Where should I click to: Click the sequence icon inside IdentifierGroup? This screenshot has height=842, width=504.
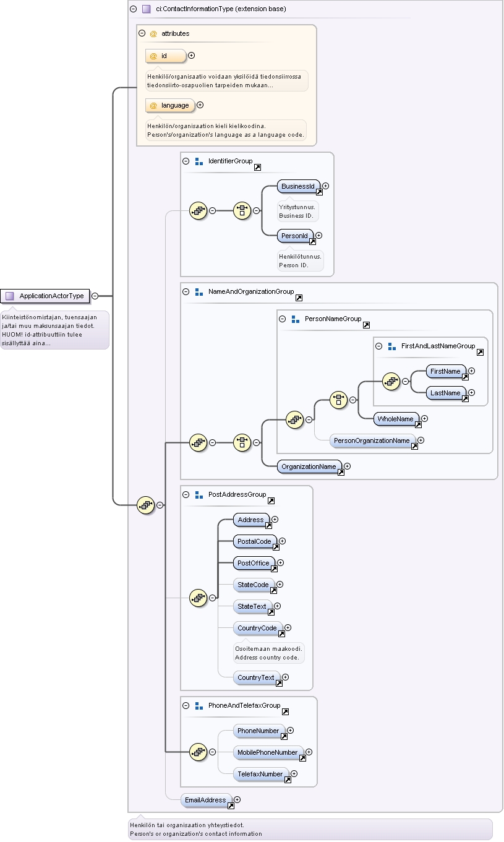pyautogui.click(x=198, y=210)
